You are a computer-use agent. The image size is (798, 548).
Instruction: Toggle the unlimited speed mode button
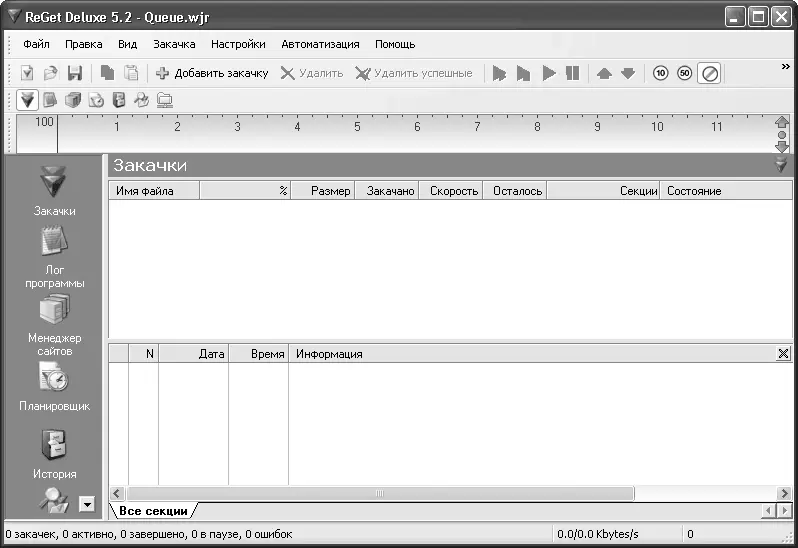[x=709, y=73]
